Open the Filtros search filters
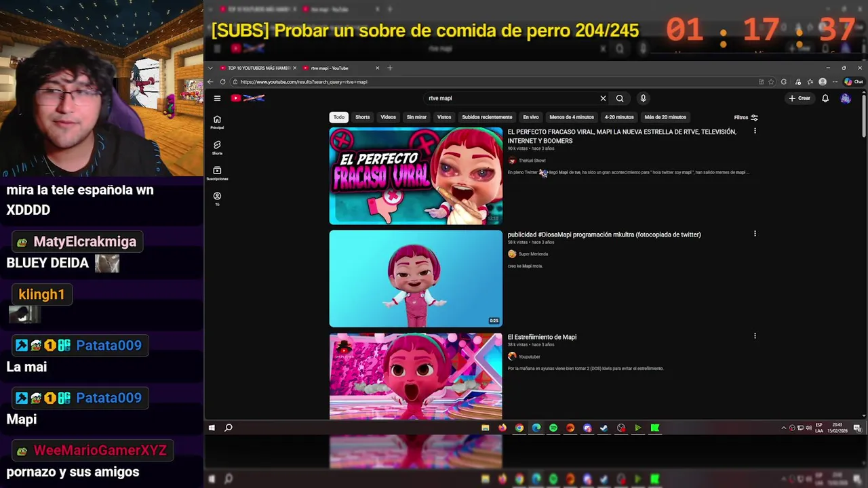 [746, 117]
